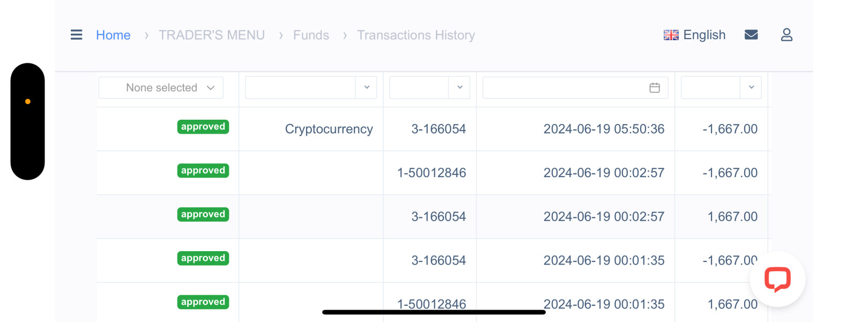Select the Cryptocurrency cell in first row

329,129
